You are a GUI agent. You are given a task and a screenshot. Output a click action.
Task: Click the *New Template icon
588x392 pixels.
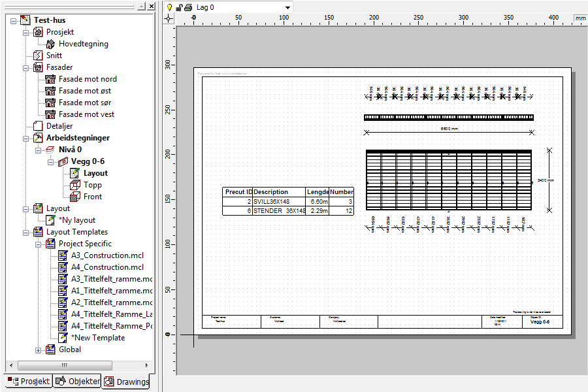pyautogui.click(x=63, y=338)
